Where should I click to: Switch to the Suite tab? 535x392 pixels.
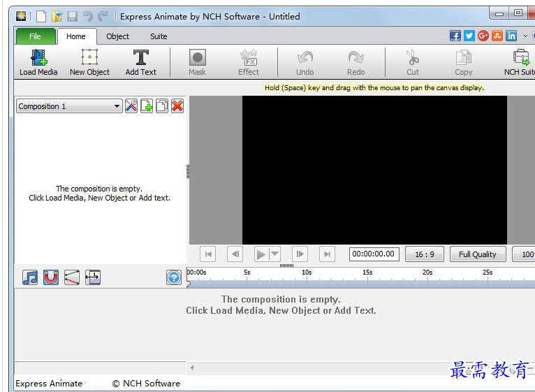(159, 36)
